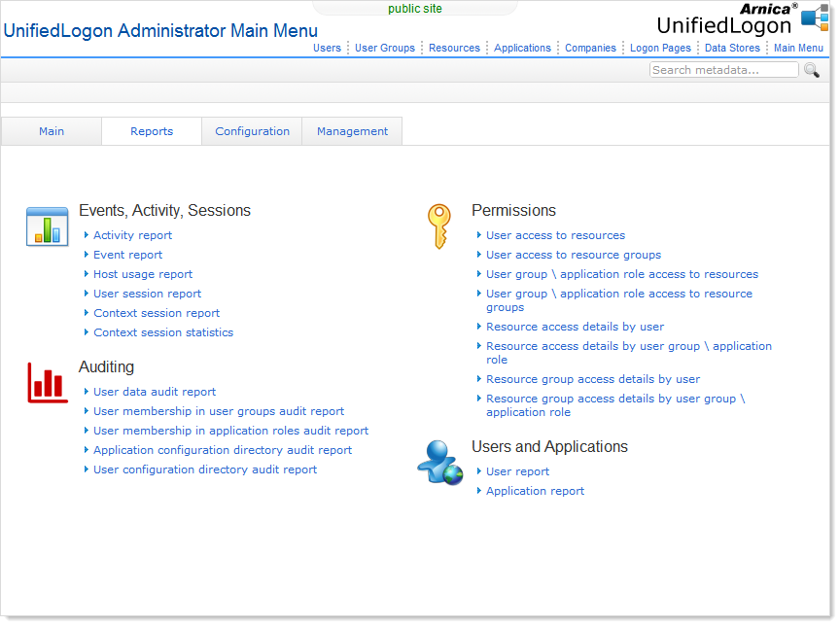This screenshot has width=840, height=626.
Task: Click the red Auditing chart icon
Action: [47, 383]
